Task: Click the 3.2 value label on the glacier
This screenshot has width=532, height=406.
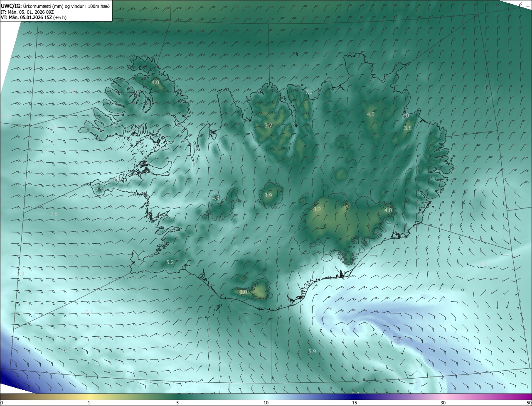Action: [x=317, y=209]
